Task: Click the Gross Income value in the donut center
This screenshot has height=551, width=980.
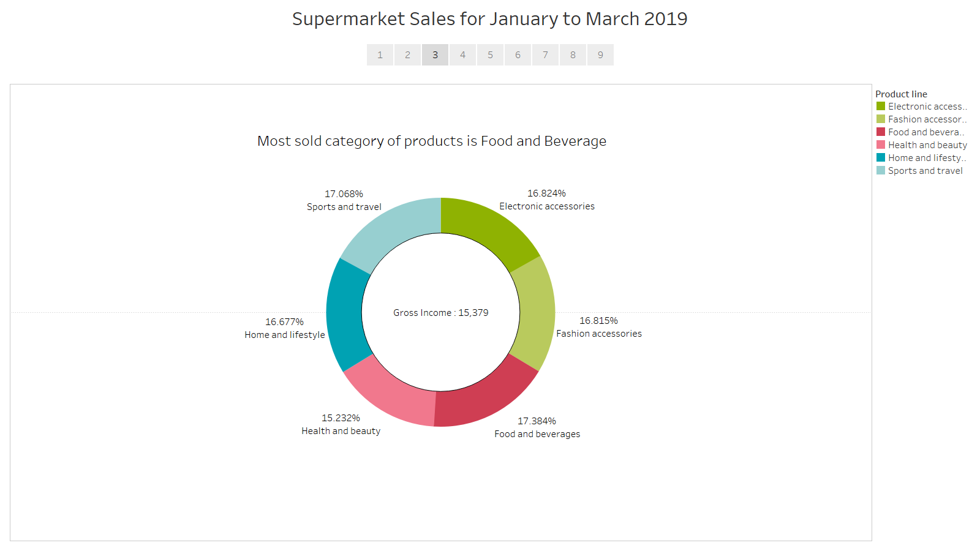Action: pos(440,312)
